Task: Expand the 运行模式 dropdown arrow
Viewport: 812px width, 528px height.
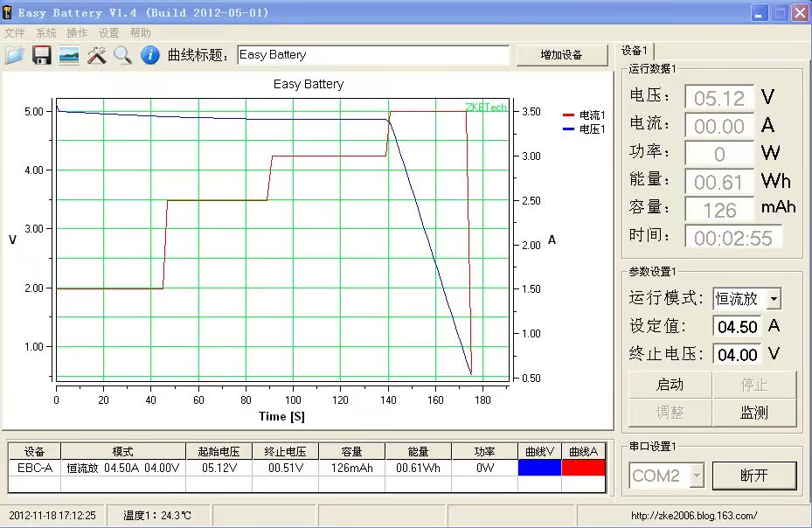Action: coord(773,299)
